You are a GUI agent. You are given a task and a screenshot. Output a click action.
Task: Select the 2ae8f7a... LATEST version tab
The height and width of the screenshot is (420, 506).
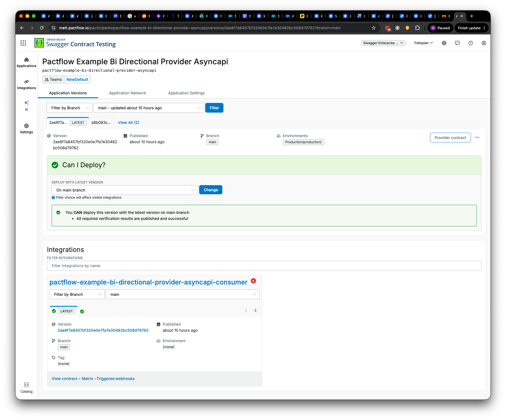point(68,123)
